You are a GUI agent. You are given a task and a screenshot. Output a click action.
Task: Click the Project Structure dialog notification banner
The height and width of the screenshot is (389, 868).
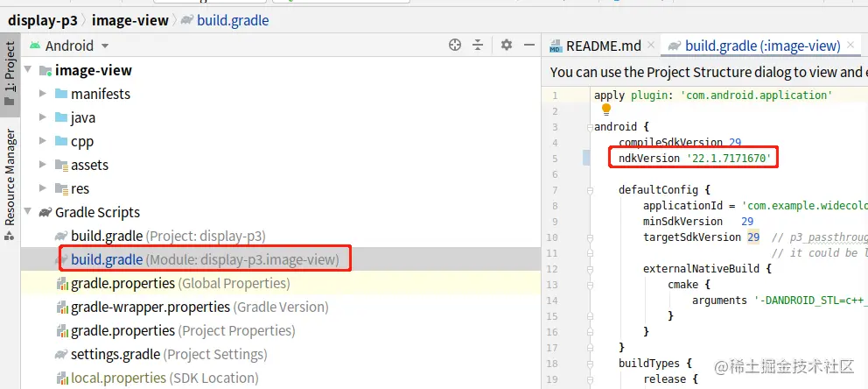(706, 72)
